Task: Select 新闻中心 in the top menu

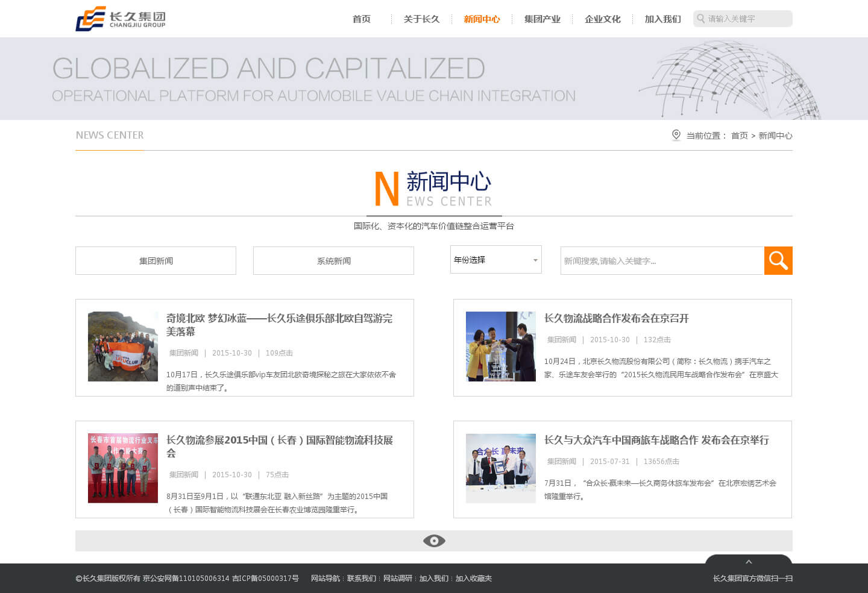Action: click(482, 19)
